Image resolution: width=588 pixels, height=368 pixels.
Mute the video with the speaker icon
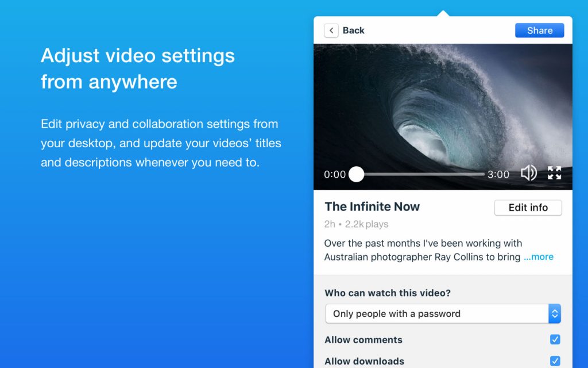point(528,173)
